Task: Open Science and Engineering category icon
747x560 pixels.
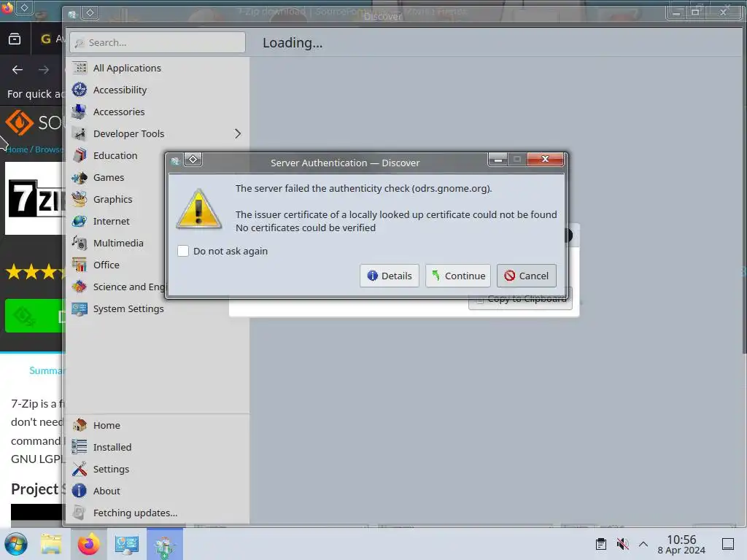Action: click(80, 287)
